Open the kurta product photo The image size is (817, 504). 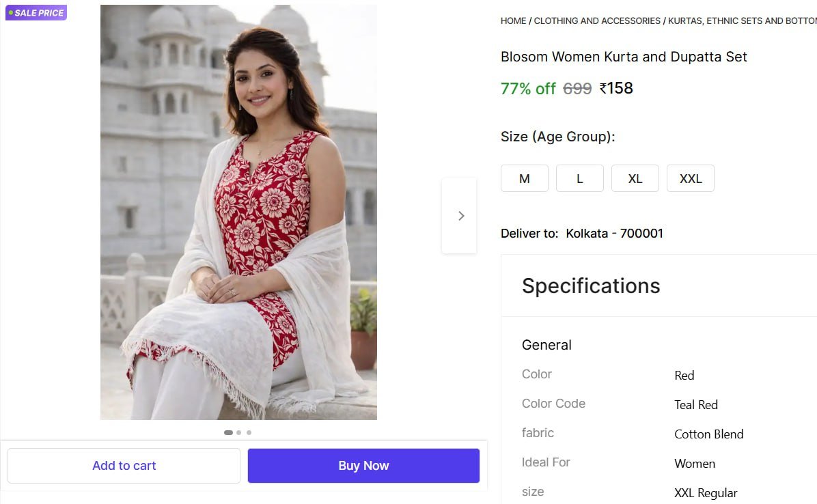238,212
